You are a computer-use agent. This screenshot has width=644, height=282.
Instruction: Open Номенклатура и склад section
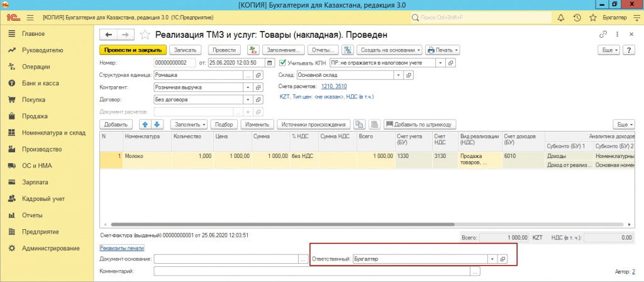53,133
